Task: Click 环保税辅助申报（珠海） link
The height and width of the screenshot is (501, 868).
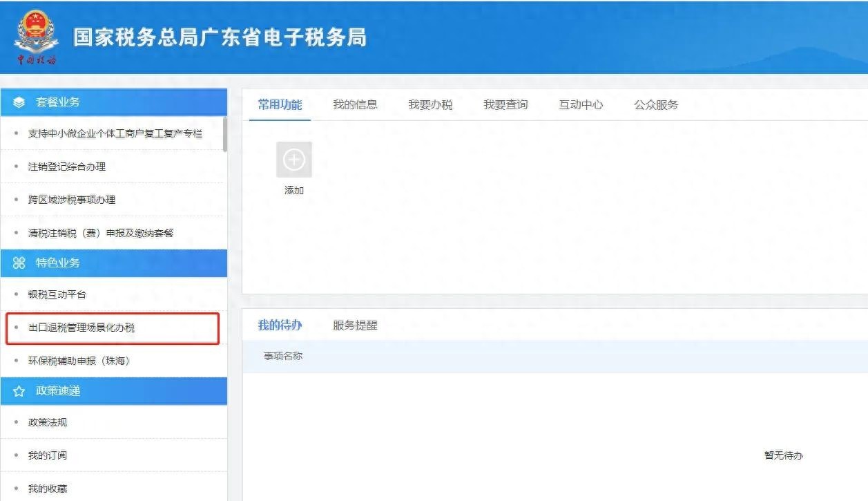Action: (x=79, y=361)
